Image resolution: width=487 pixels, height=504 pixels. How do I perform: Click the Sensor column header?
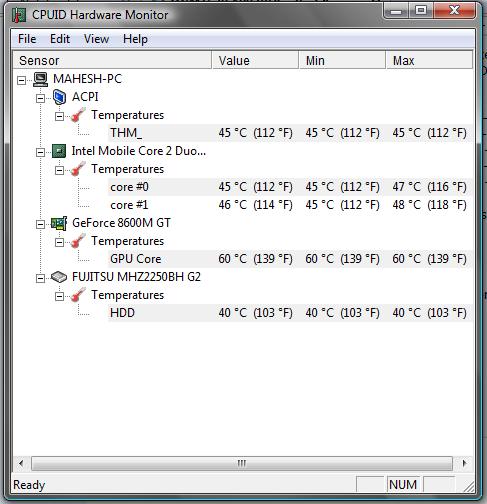pos(112,60)
